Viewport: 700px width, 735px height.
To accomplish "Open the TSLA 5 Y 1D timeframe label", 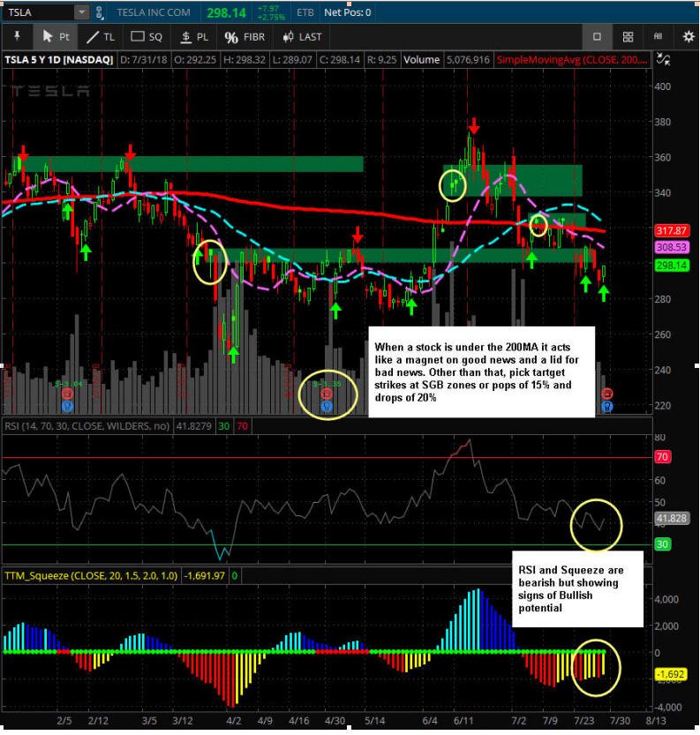I will [x=59, y=60].
